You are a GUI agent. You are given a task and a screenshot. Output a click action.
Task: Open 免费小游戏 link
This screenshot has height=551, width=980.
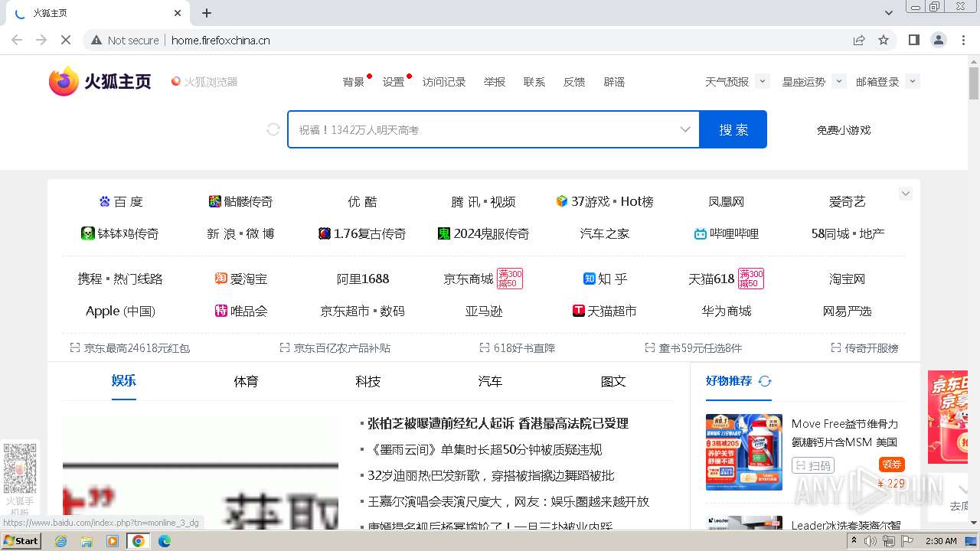coord(844,130)
